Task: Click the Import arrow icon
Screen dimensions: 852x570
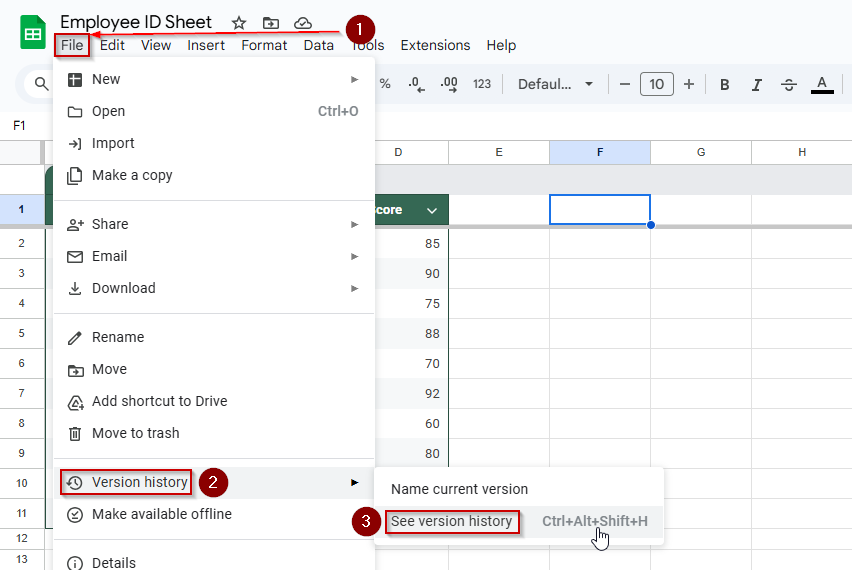Action: tap(75, 143)
